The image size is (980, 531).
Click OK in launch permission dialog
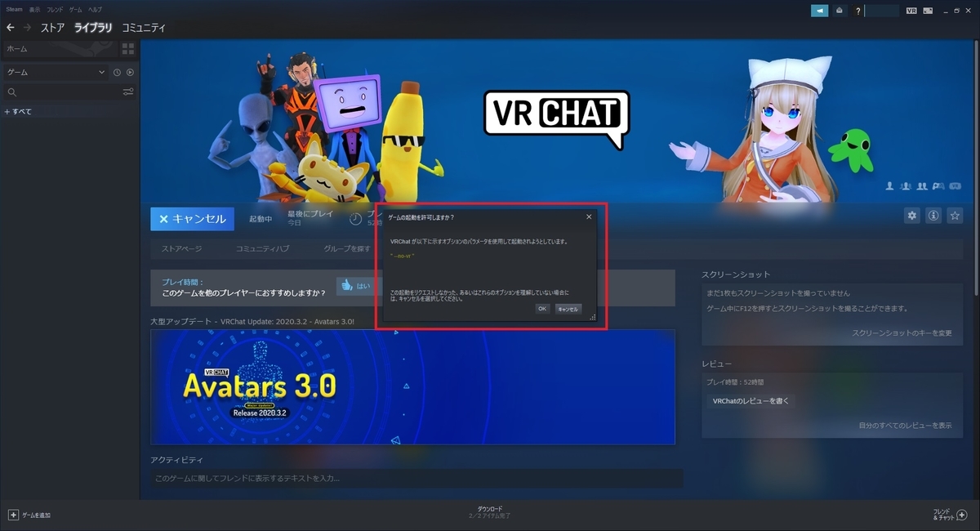tap(542, 309)
